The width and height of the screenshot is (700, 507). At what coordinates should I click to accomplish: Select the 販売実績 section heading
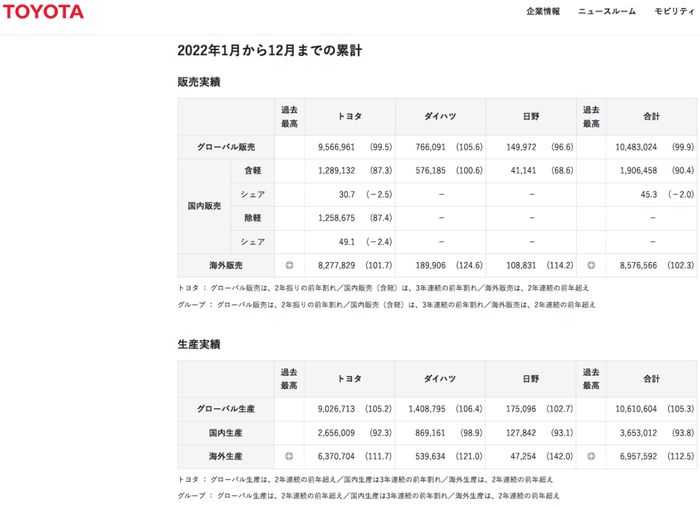click(199, 82)
